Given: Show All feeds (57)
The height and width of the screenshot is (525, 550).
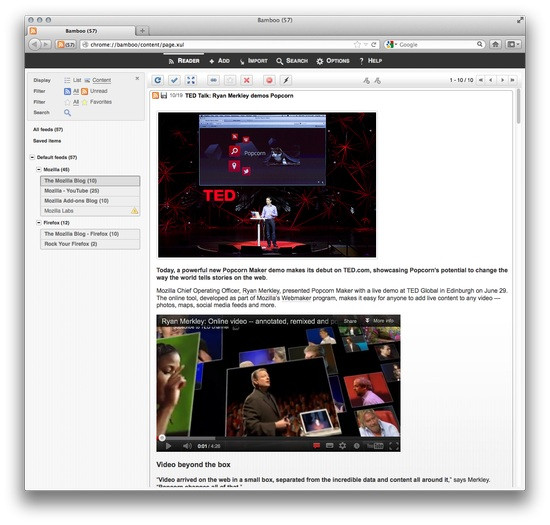Looking at the screenshot, I should point(48,129).
